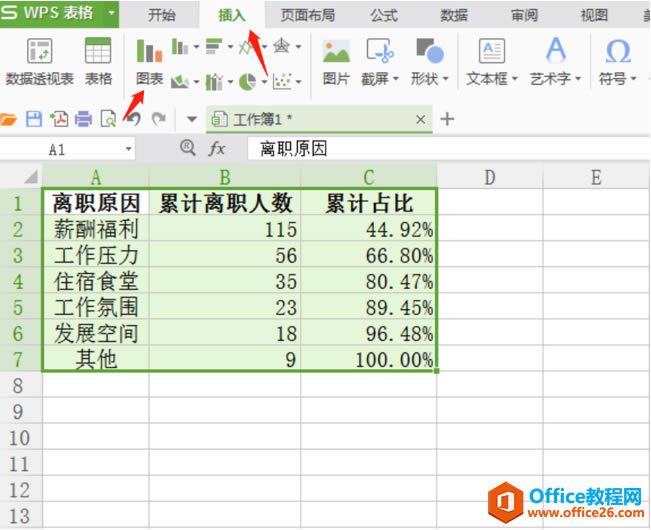Undo the last action
The height and width of the screenshot is (530, 651).
(134, 119)
